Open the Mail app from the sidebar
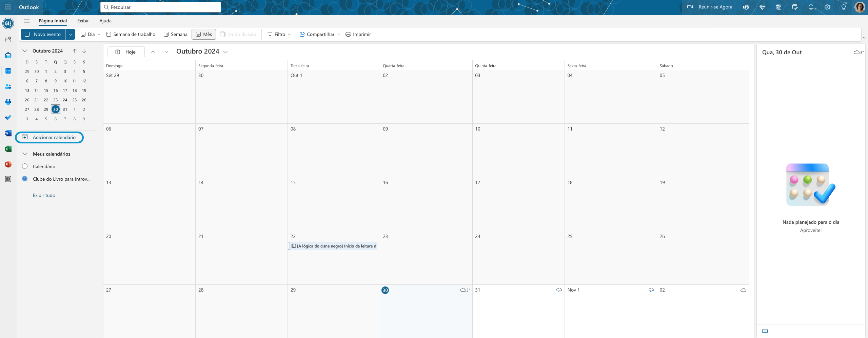Viewport: 868px width, 338px height. [x=8, y=55]
